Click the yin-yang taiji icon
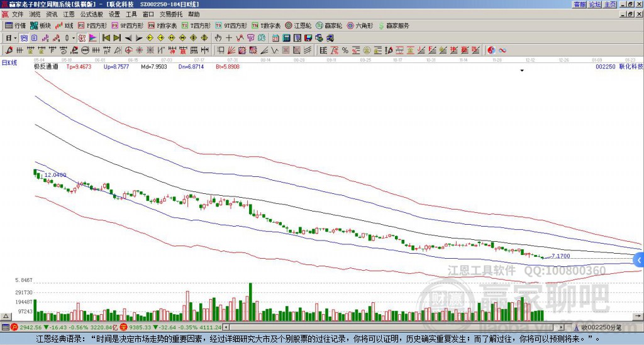The width and height of the screenshot is (644, 345). click(492, 50)
